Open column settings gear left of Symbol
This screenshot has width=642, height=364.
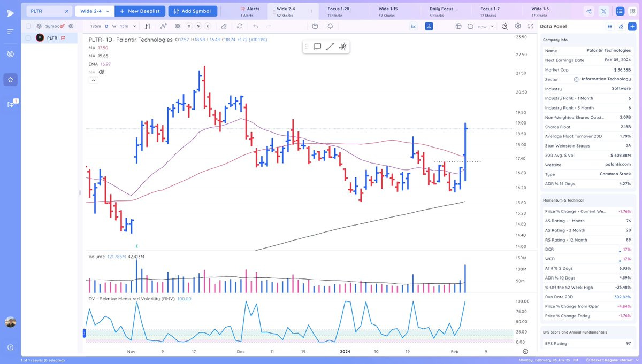pos(39,26)
